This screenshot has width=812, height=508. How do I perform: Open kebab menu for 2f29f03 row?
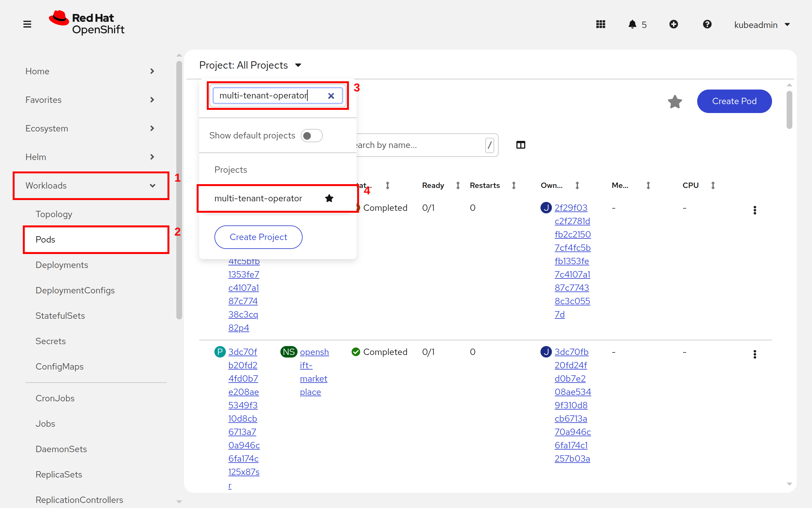(755, 210)
